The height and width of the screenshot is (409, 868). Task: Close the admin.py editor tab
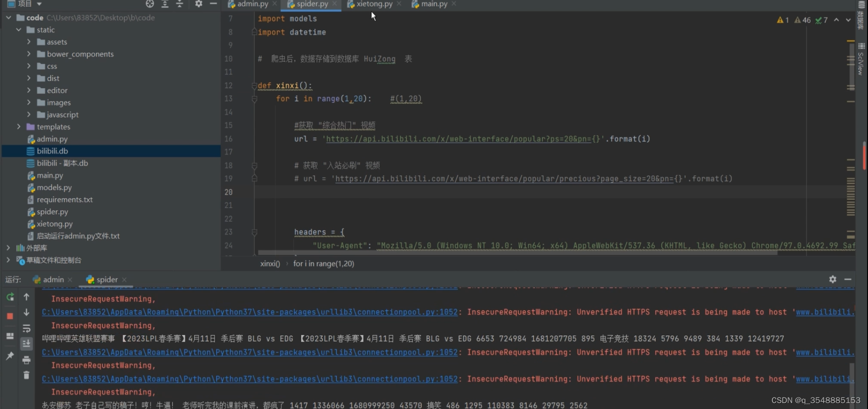pos(274,4)
